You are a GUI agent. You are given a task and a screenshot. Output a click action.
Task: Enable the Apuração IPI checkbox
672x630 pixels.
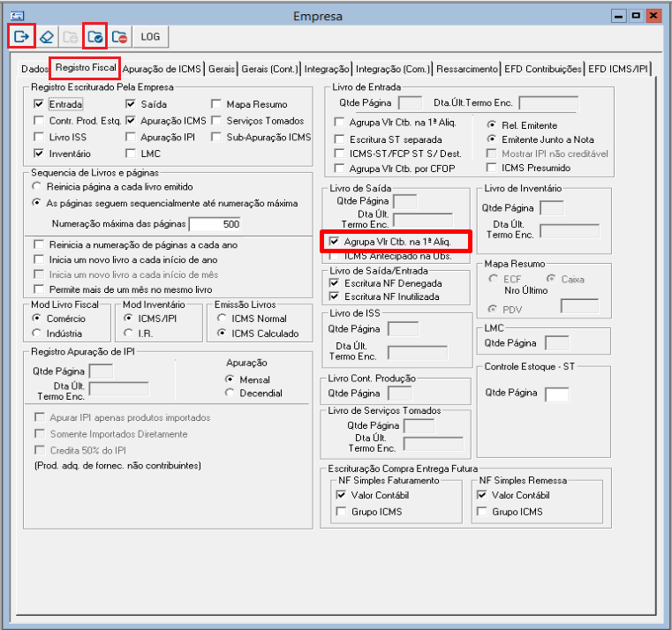click(131, 137)
